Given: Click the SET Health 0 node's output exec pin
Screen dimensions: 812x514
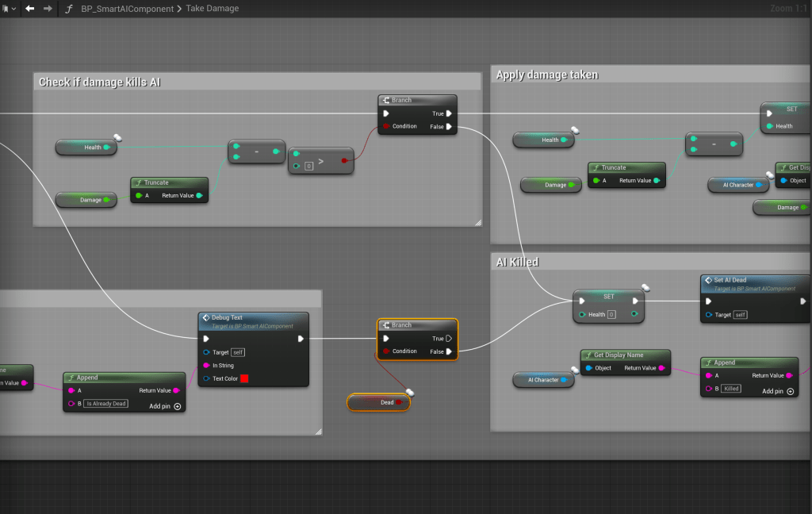Looking at the screenshot, I should tap(635, 301).
